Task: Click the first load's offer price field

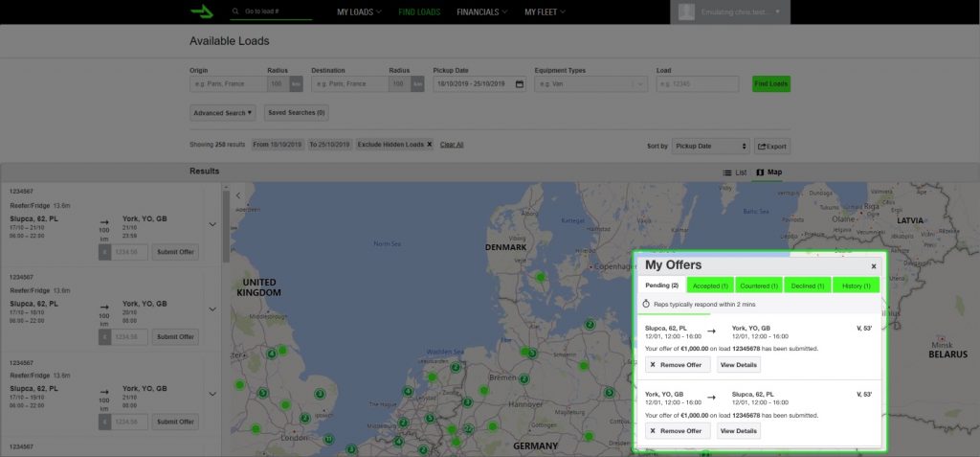Action: [x=129, y=252]
